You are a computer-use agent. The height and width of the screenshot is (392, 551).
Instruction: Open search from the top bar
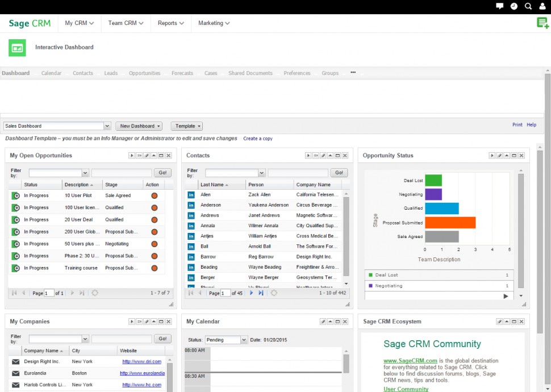pyautogui.click(x=528, y=6)
